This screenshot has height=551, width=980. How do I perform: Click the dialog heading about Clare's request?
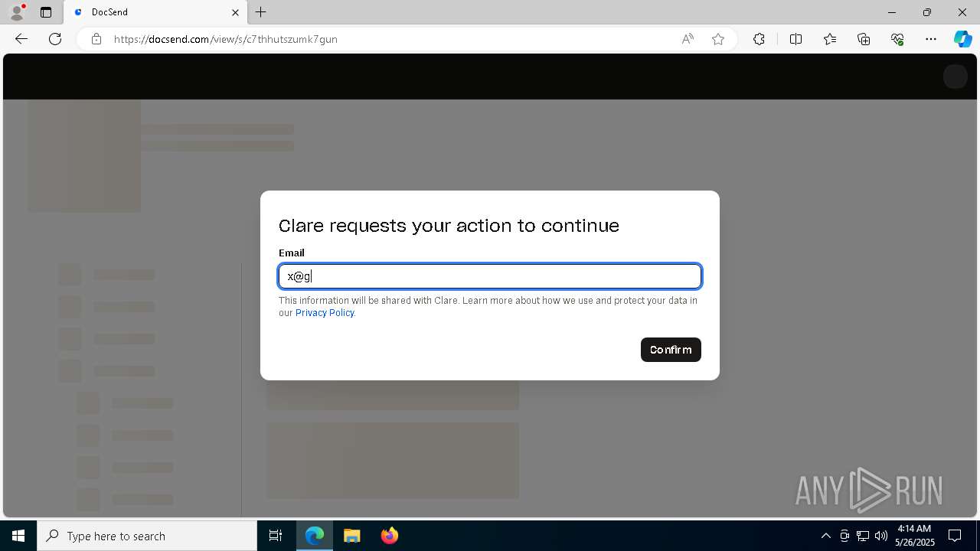449,226
